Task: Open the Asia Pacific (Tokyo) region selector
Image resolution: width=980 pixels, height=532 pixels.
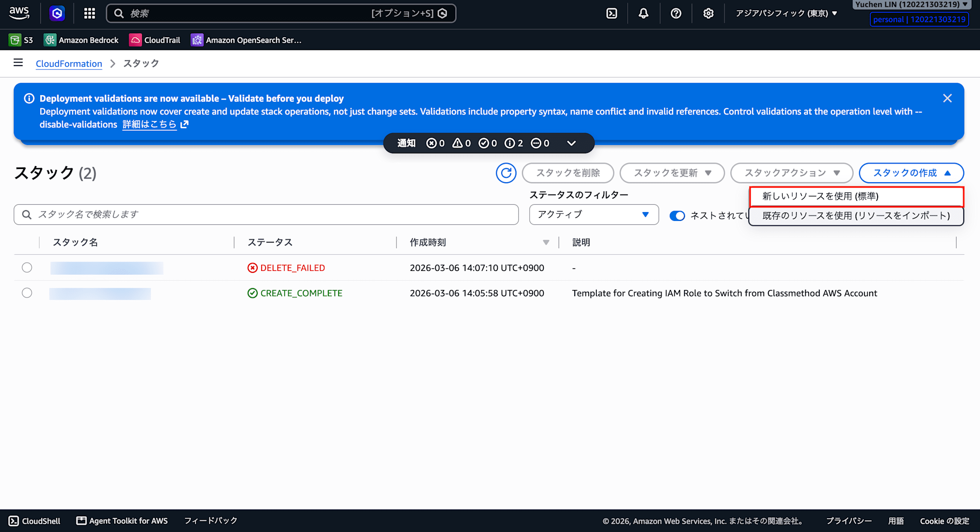Action: pyautogui.click(x=786, y=13)
